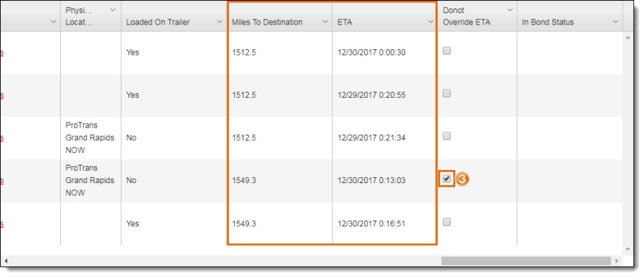Sort by Miles To Destination header
Screen dimensions: 644x277
(x=267, y=22)
